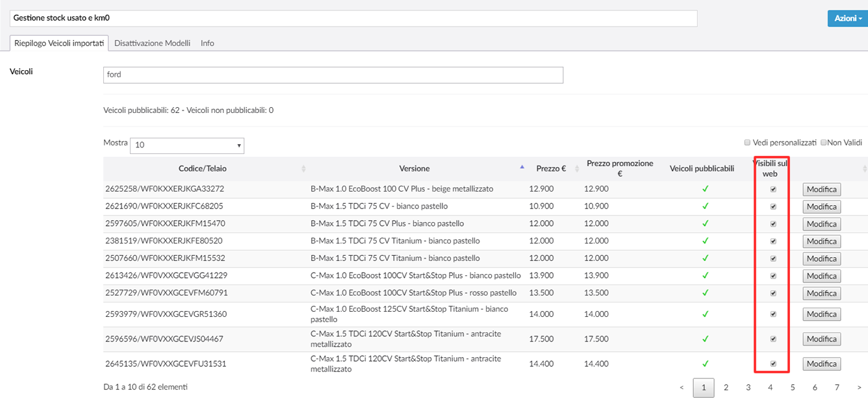Sort table by Codice/Telaio column arrows
Image resolution: width=868 pixels, height=398 pixels.
(x=303, y=169)
